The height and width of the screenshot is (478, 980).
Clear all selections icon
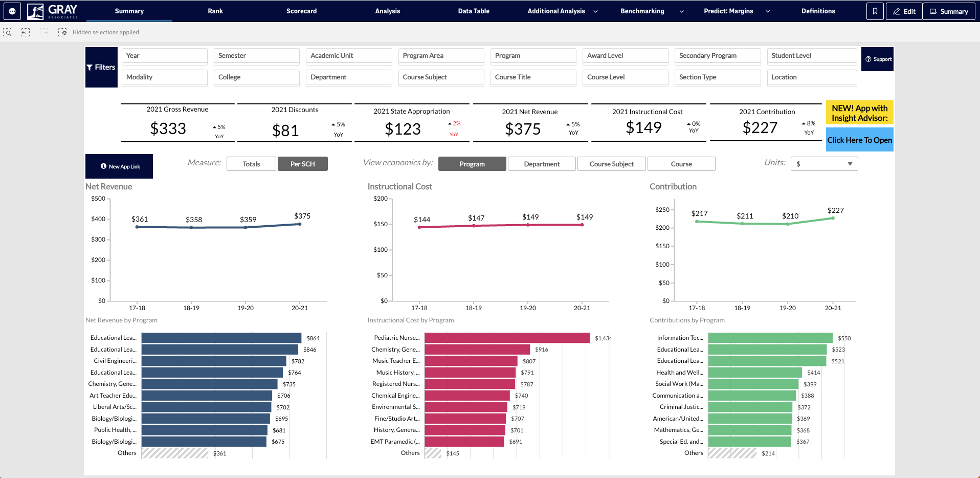(62, 32)
